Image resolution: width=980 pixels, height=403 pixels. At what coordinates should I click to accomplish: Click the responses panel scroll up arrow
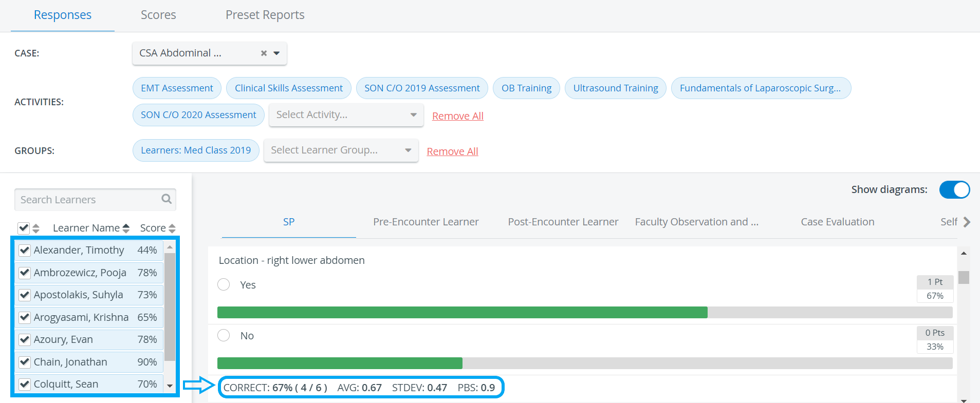tap(964, 253)
